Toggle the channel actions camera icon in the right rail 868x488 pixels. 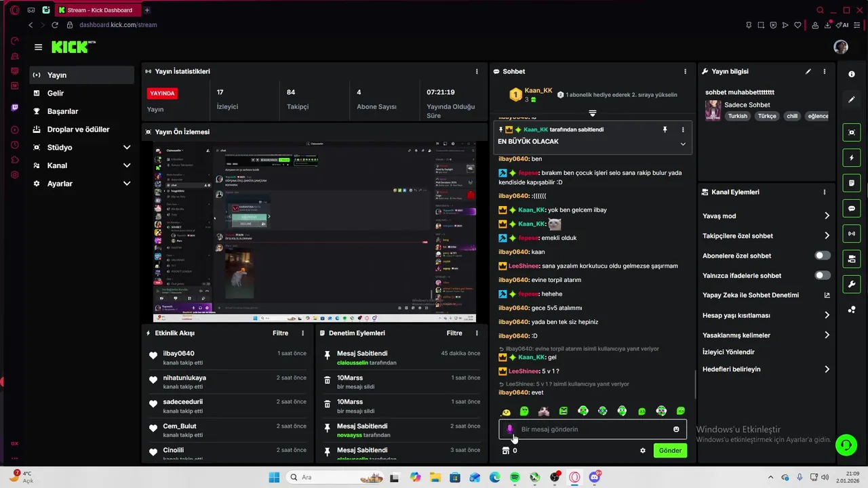click(852, 259)
